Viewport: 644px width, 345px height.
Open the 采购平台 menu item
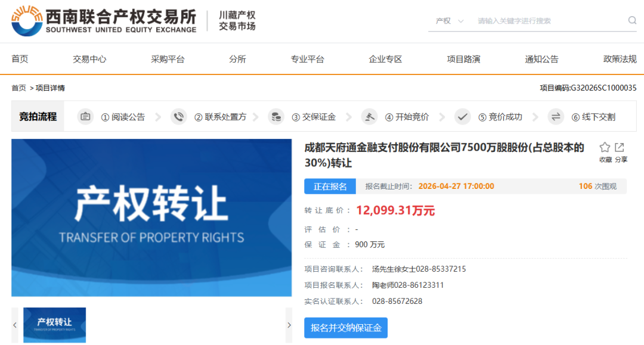pos(168,59)
